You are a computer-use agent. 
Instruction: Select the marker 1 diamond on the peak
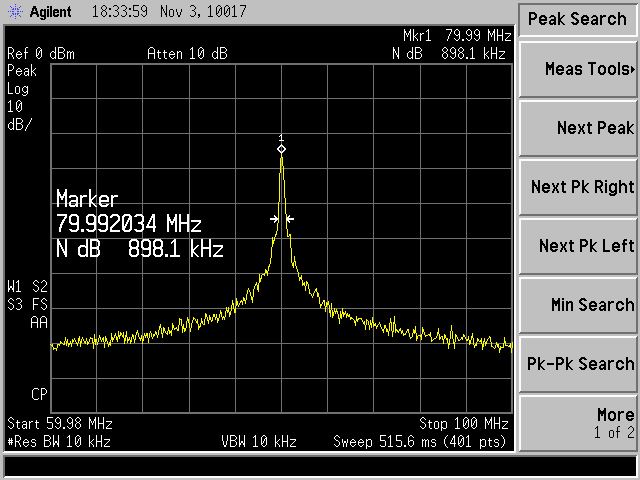click(x=281, y=149)
